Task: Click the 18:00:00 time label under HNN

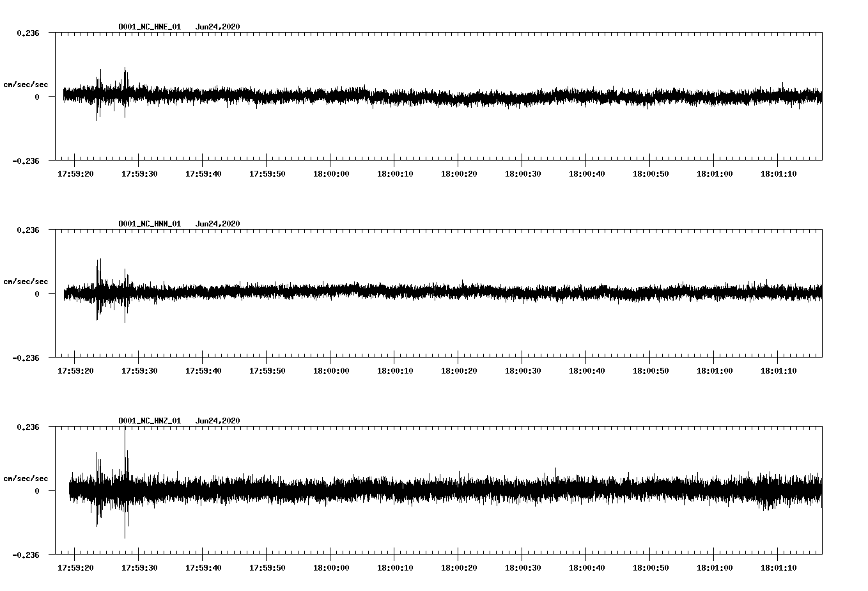Action: point(331,370)
